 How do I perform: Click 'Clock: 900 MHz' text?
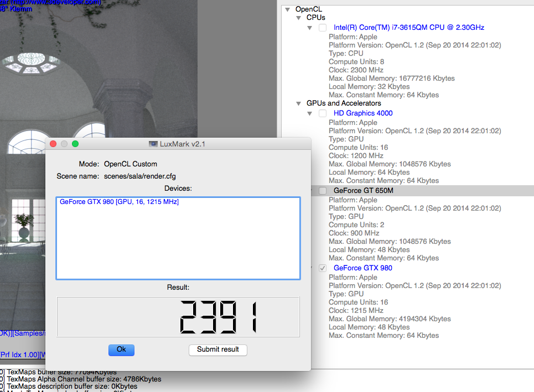pyautogui.click(x=354, y=233)
